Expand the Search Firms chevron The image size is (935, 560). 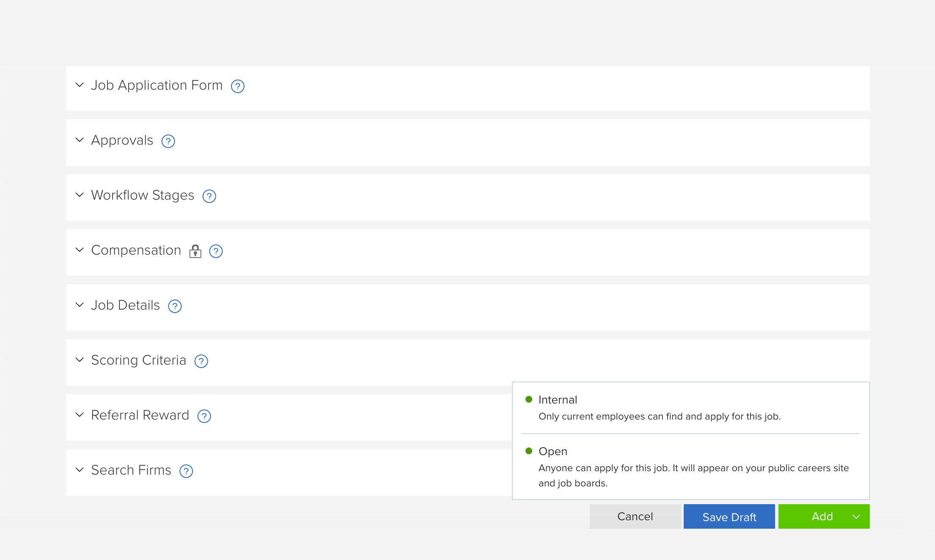(x=80, y=470)
